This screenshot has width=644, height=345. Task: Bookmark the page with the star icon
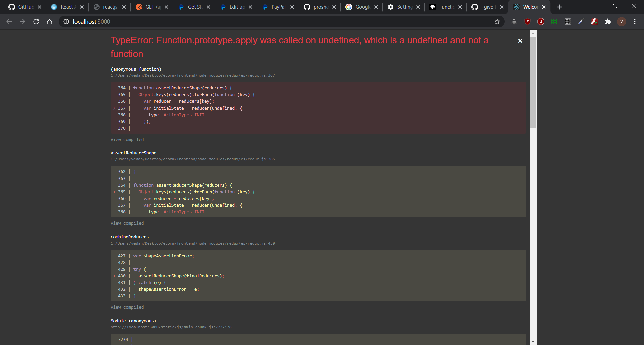[497, 21]
